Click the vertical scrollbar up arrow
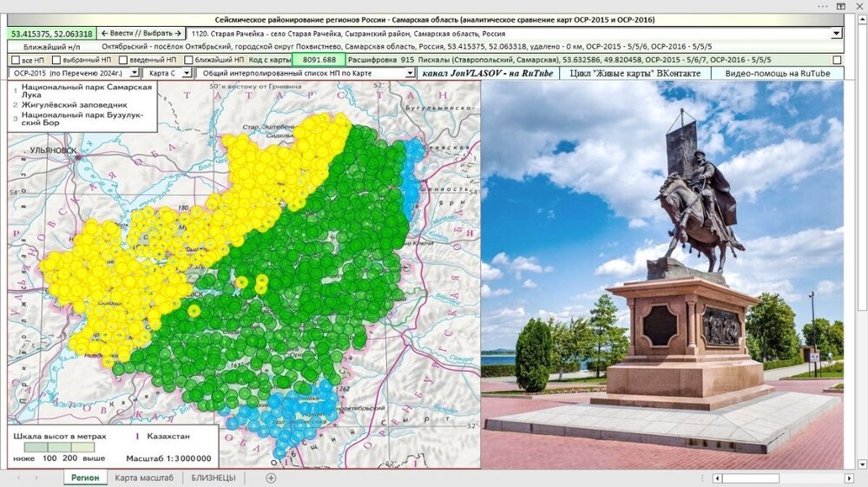Viewport: 868px width, 487px height. (862, 19)
